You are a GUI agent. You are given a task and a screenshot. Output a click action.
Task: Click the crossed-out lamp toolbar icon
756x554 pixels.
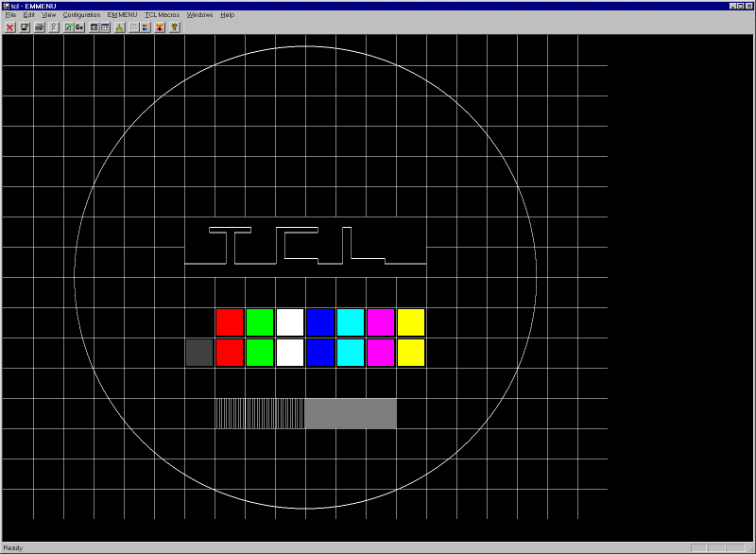160,27
